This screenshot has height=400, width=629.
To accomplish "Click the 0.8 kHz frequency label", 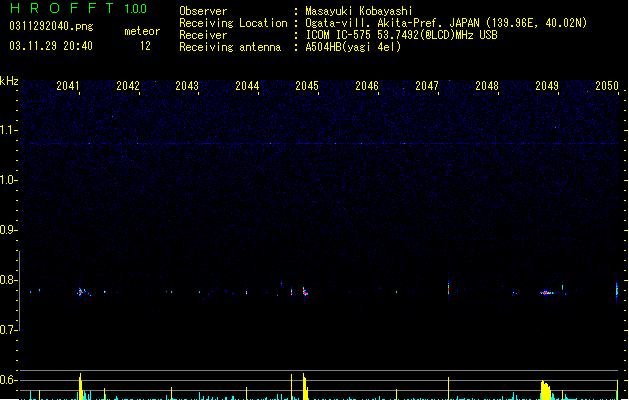I will [x=9, y=280].
